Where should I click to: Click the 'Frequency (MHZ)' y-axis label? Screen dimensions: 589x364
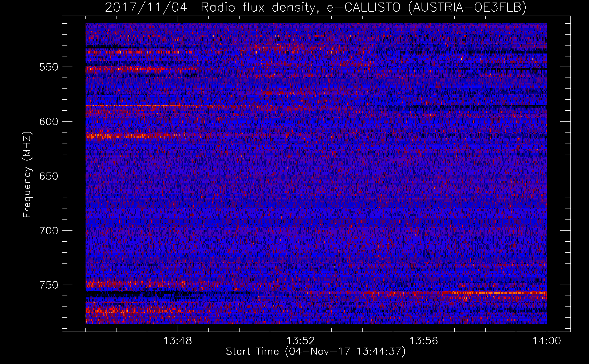tap(27, 174)
